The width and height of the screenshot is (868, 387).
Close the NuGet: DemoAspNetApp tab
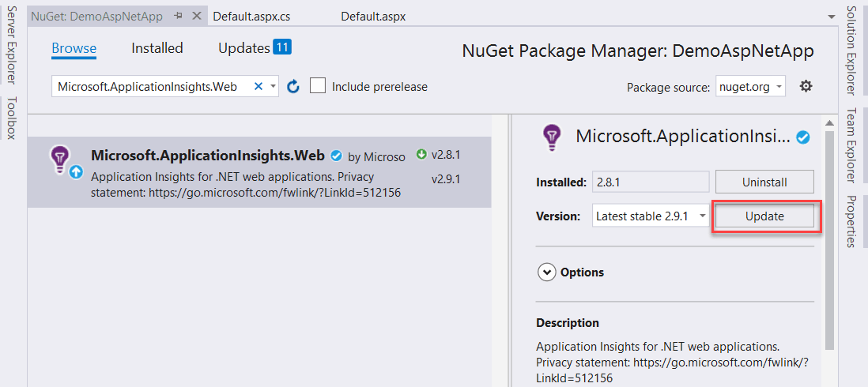tap(197, 16)
